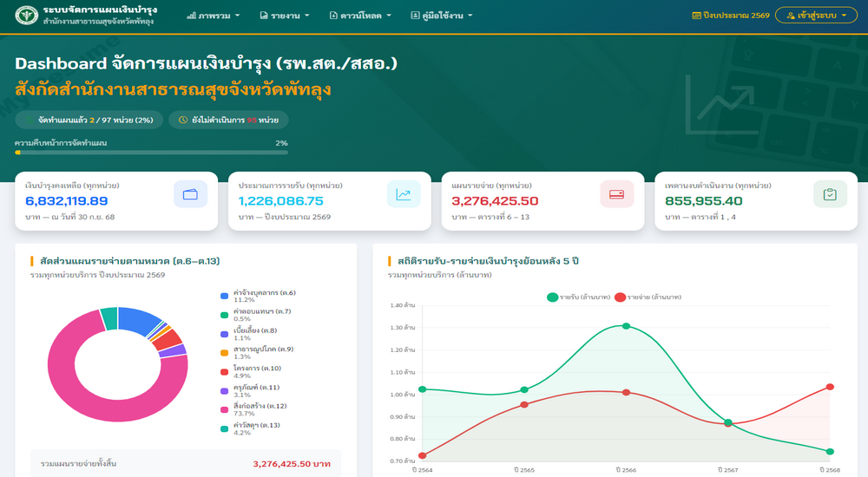
Task: Toggle โครงการ (ต.10) legend swatch
Action: point(224,372)
